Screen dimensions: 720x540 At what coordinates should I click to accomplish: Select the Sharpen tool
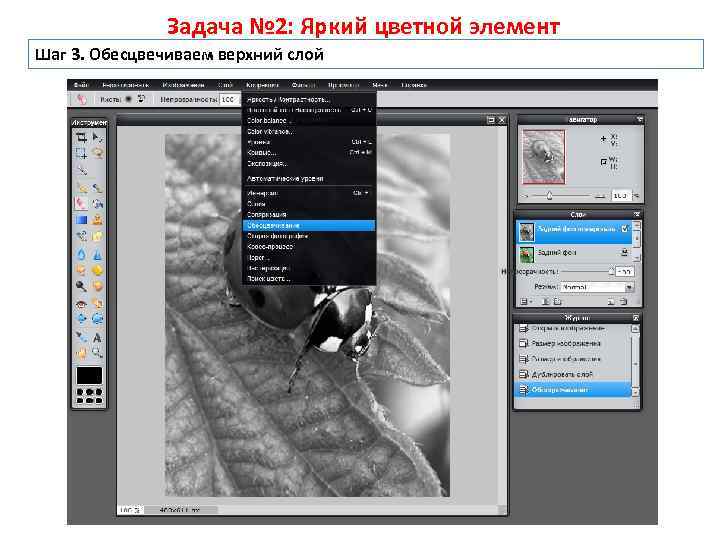(x=97, y=254)
